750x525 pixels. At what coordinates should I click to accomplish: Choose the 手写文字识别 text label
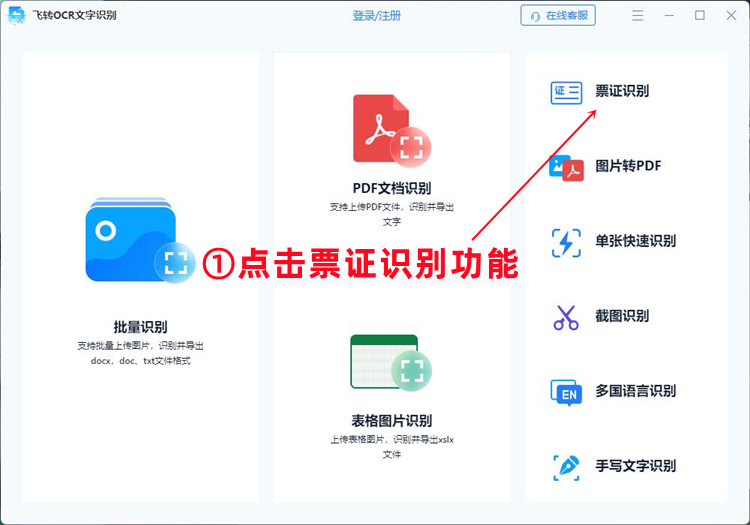tap(635, 466)
